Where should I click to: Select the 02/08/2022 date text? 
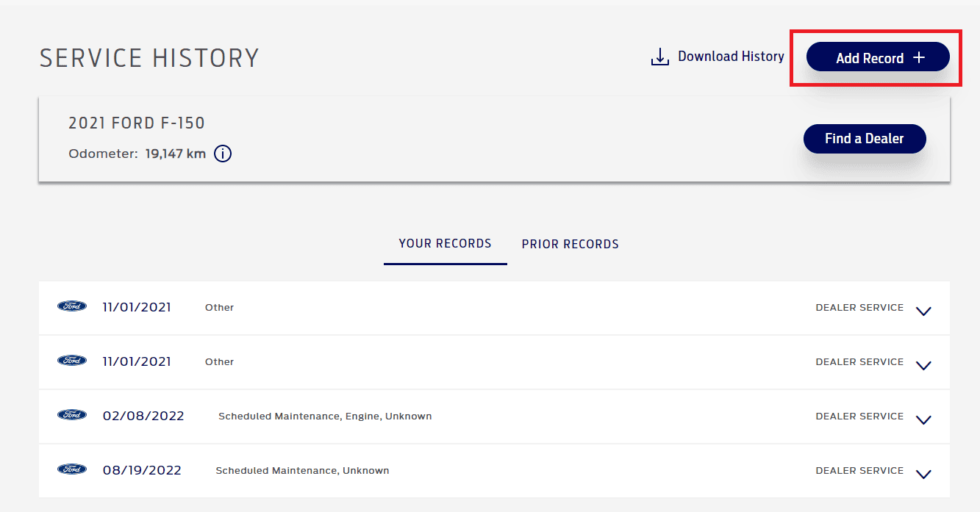pos(143,416)
